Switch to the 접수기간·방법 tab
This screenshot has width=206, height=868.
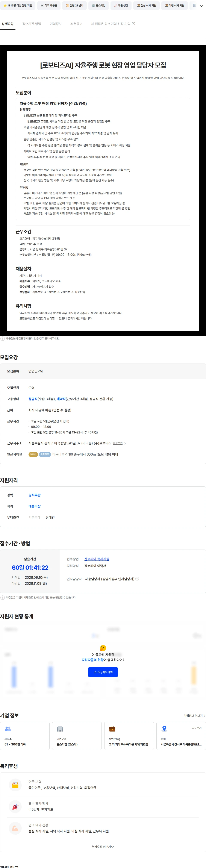click(x=32, y=24)
